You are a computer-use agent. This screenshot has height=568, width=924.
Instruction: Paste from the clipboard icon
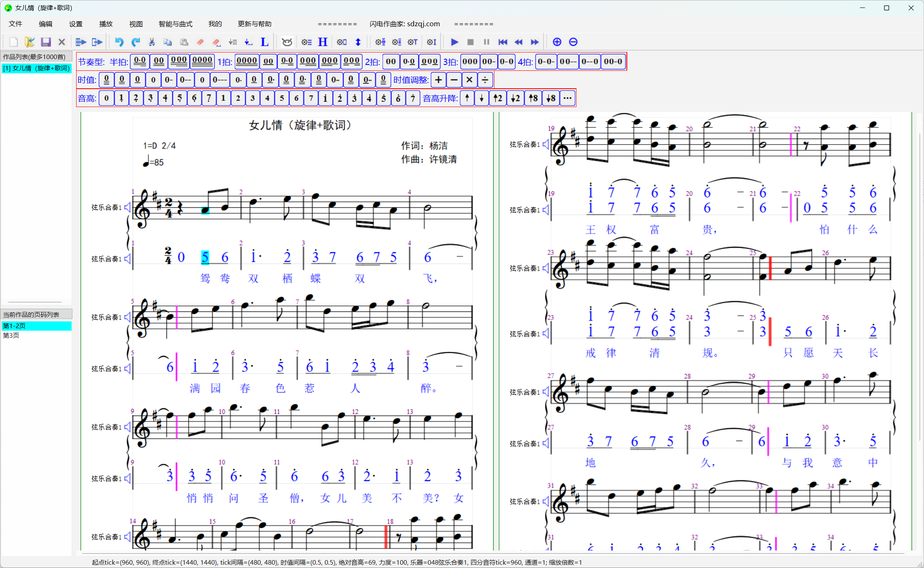pos(184,42)
